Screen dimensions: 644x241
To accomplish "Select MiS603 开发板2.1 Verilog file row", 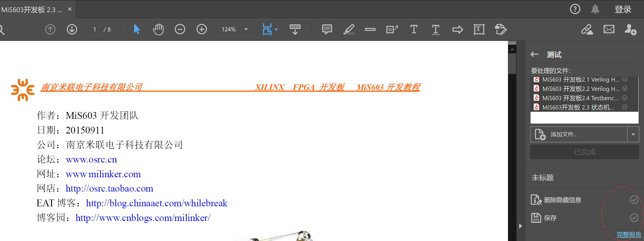I will (584, 79).
